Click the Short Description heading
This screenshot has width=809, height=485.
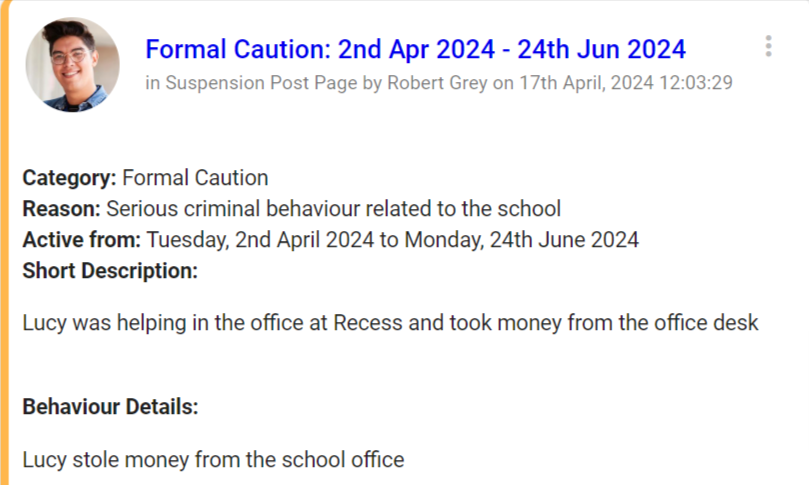[x=110, y=270]
